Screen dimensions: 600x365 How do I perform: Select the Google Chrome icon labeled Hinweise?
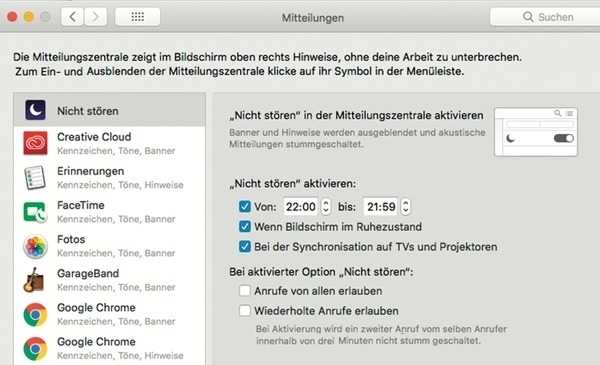35,349
